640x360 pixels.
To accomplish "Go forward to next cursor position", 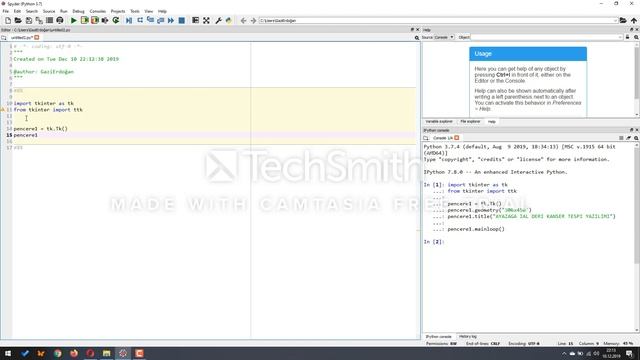I will 253,20.
